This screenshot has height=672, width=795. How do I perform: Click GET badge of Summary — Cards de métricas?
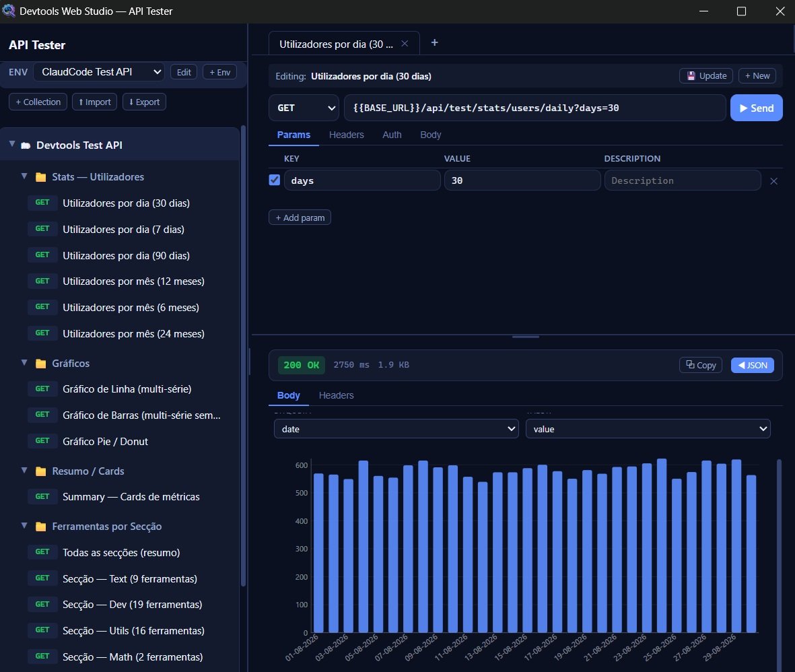pyautogui.click(x=42, y=496)
